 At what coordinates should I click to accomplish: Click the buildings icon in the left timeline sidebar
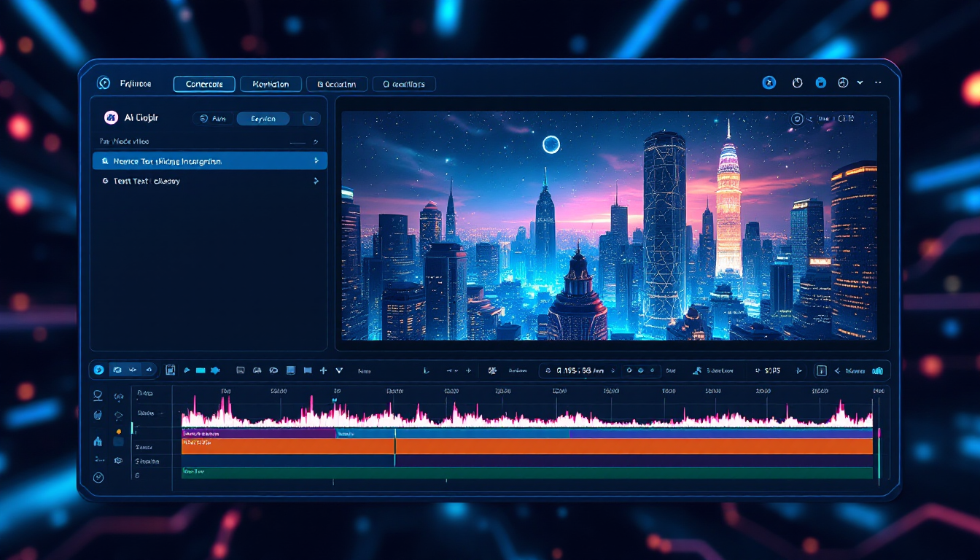(x=98, y=440)
